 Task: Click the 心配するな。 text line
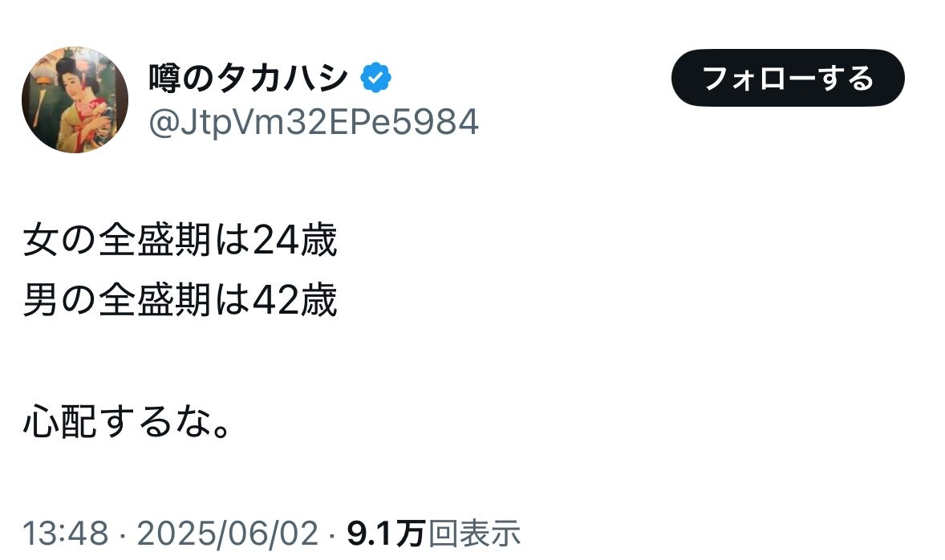[x=127, y=421]
